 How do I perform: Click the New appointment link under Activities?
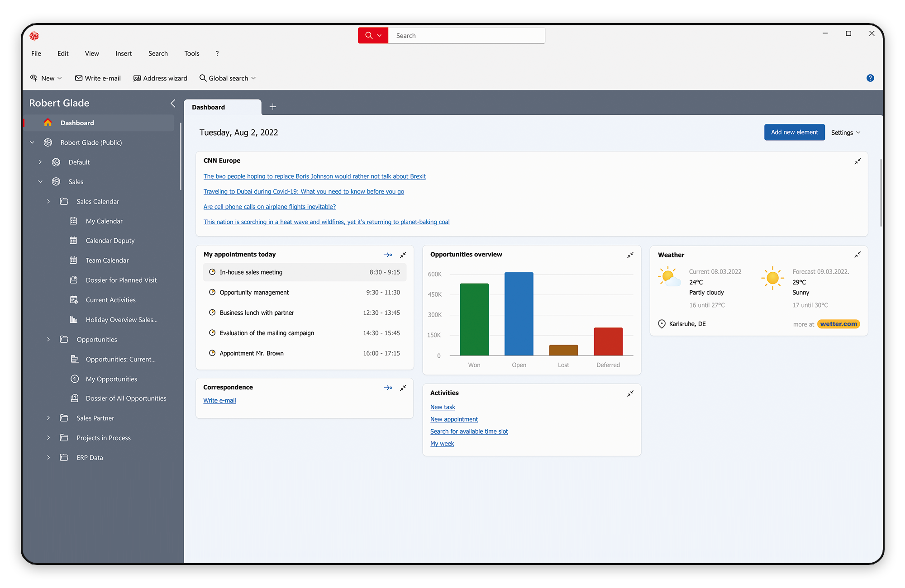(454, 419)
